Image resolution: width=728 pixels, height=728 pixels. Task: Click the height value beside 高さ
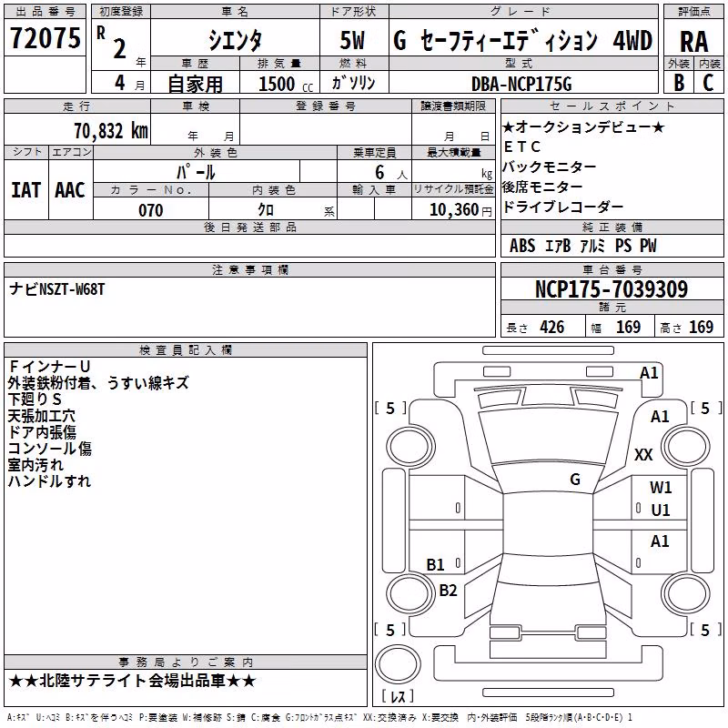click(x=701, y=327)
